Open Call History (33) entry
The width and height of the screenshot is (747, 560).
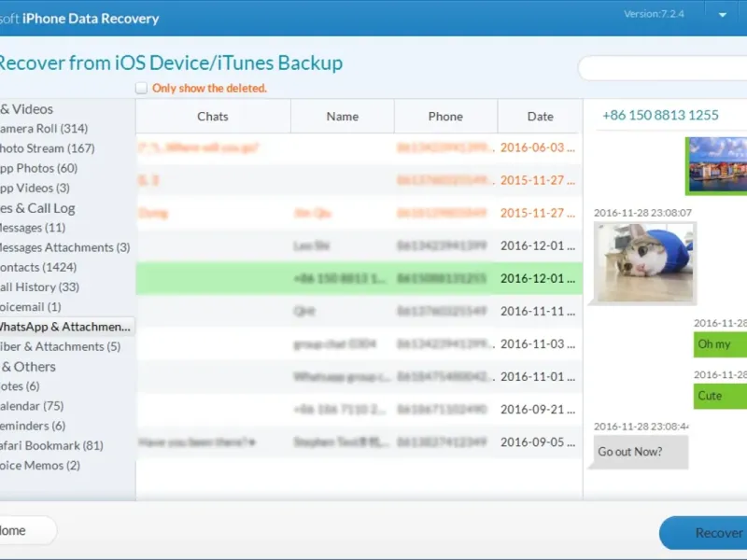click(x=39, y=287)
